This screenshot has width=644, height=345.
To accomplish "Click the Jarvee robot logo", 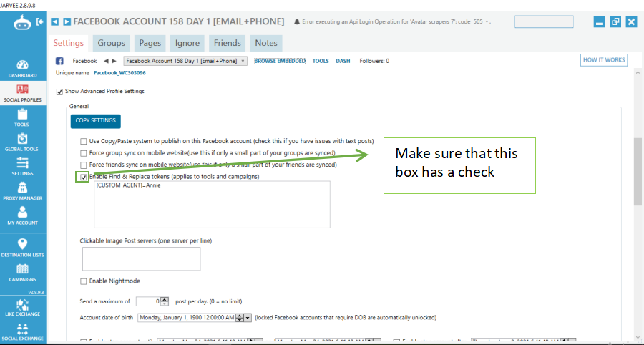I will click(x=21, y=23).
